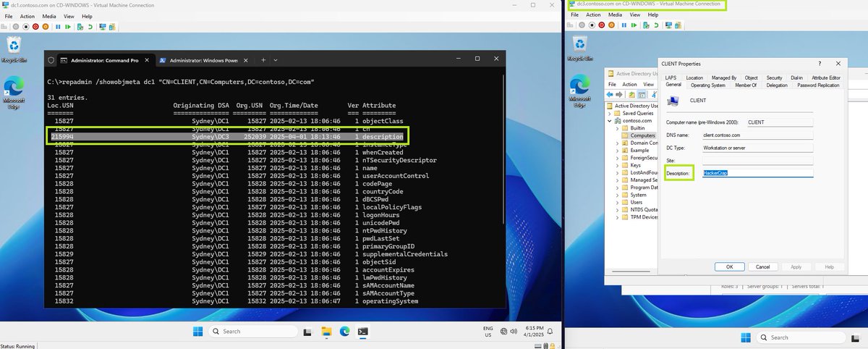Image resolution: width=868 pixels, height=349 pixels.
Task: Click Cancel in CLIENT Properties dialog
Action: (762, 266)
